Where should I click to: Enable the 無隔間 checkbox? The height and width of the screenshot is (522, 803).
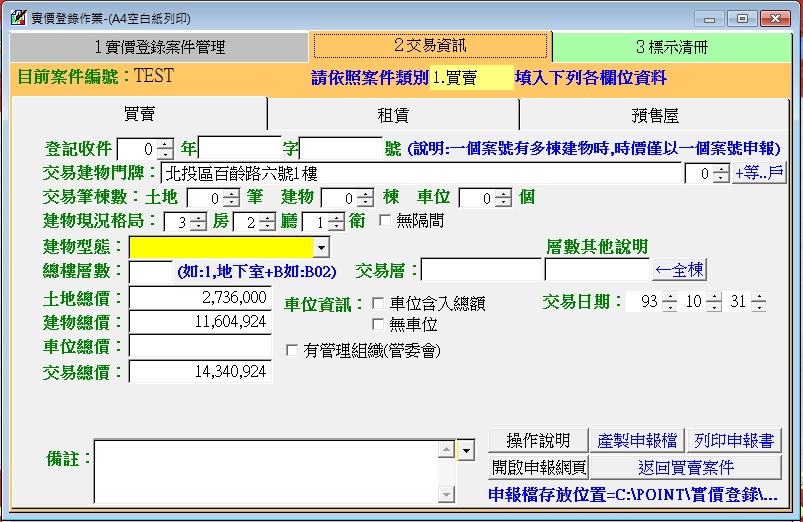385,221
